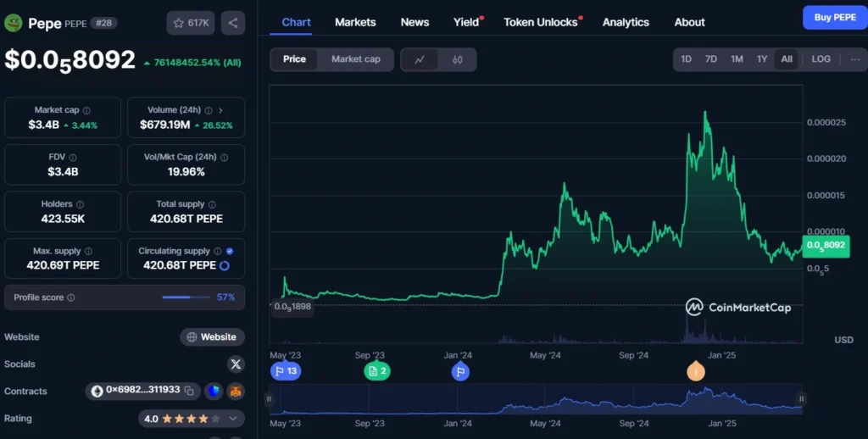868x439 pixels.
Task: Click the #28 rank badge
Action: [103, 23]
